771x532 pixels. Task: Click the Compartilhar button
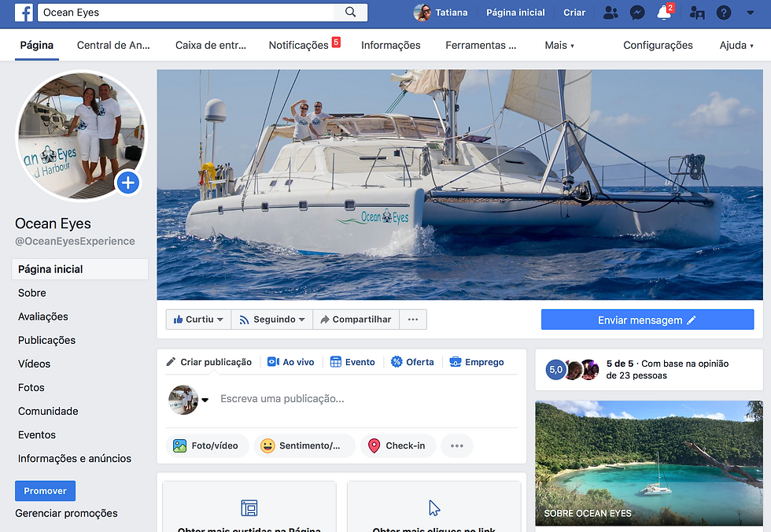(x=356, y=320)
